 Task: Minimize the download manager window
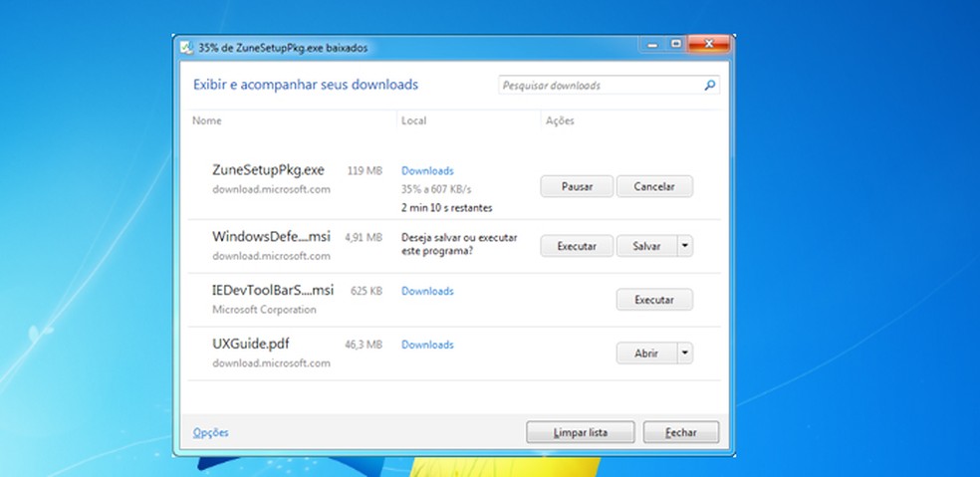coord(652,45)
